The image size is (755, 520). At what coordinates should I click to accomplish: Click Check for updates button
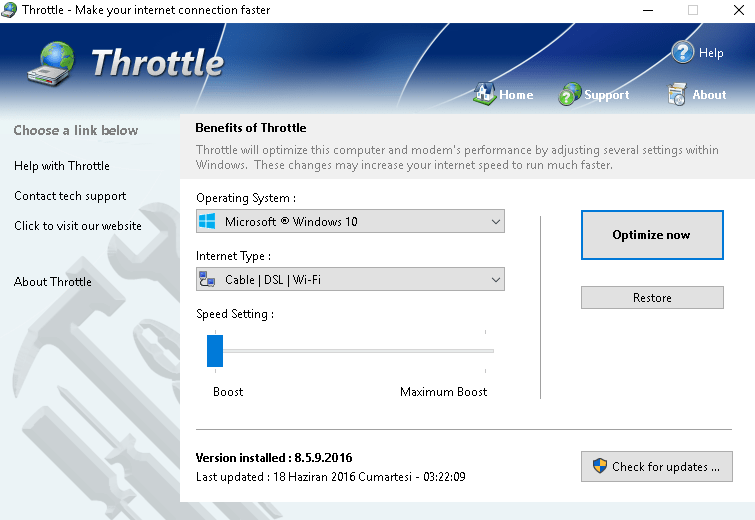pos(657,466)
